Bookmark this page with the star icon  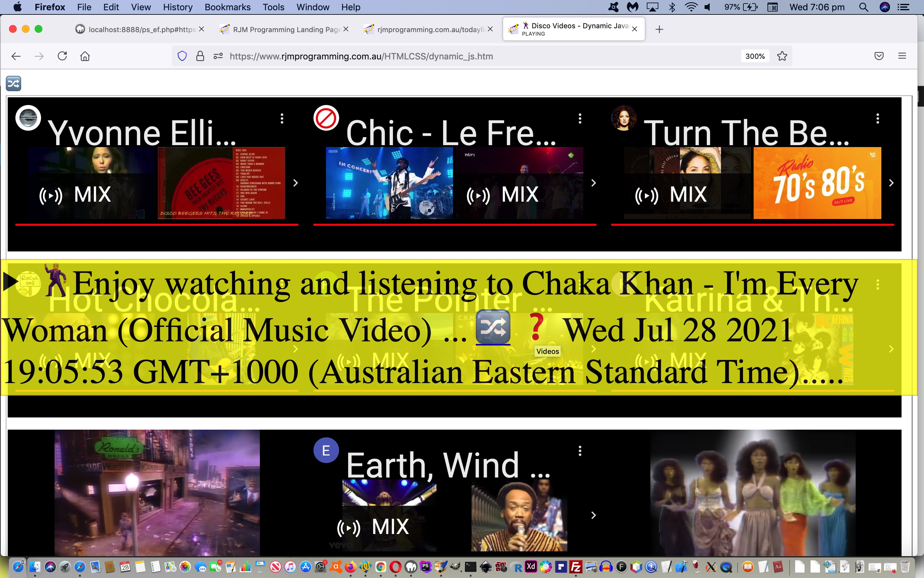782,56
